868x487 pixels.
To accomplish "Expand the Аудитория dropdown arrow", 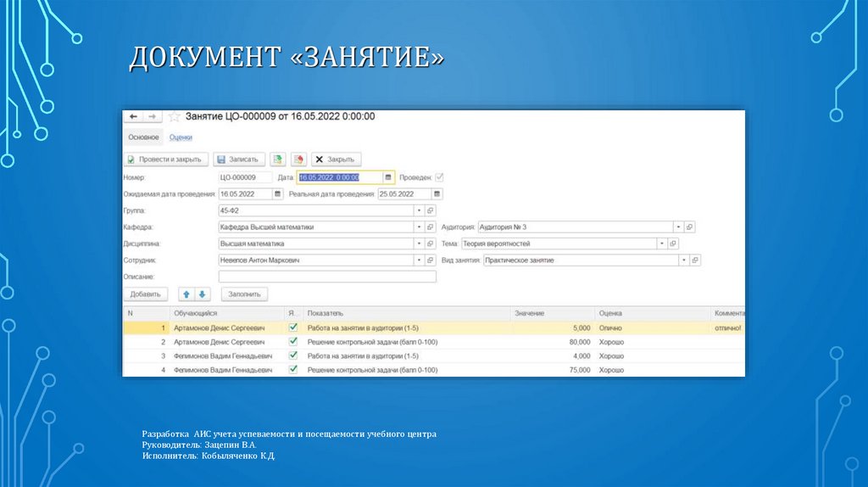I will point(678,227).
